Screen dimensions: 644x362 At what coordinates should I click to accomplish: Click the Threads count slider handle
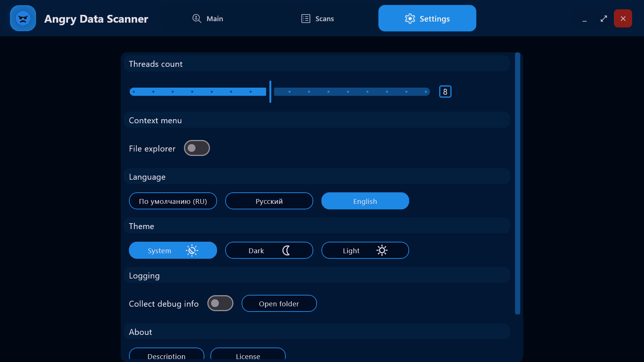click(x=270, y=92)
